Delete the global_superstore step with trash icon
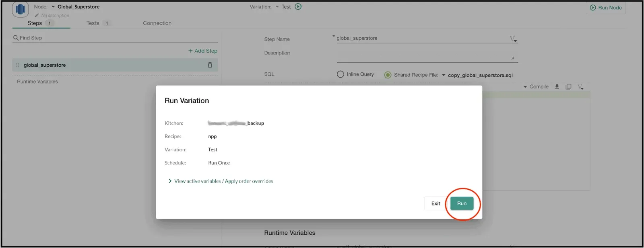 pos(210,65)
